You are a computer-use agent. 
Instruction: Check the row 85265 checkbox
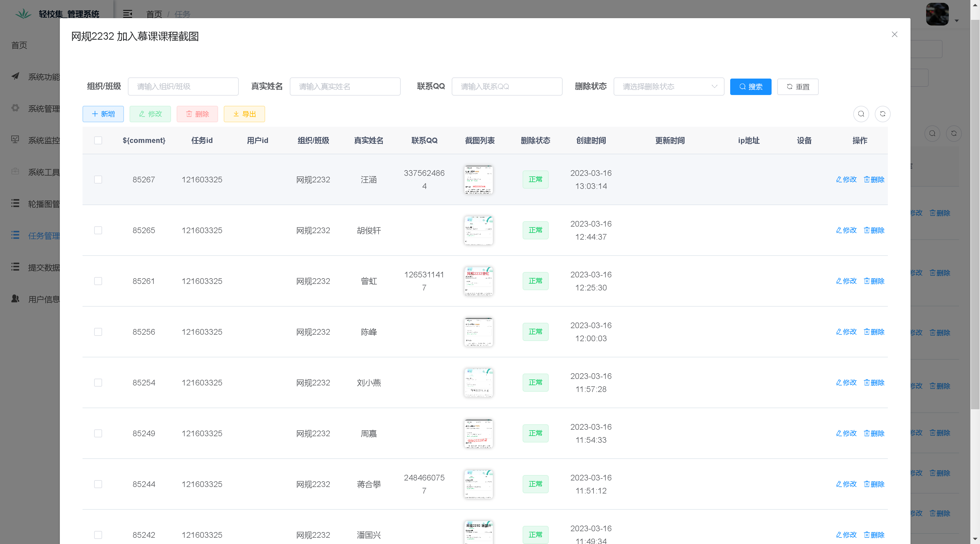click(98, 231)
